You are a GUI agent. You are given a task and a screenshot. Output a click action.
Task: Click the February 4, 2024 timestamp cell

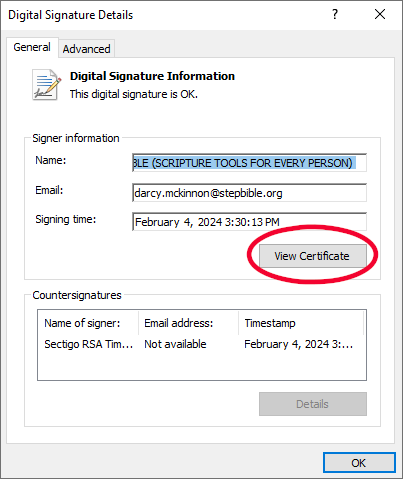pos(298,344)
